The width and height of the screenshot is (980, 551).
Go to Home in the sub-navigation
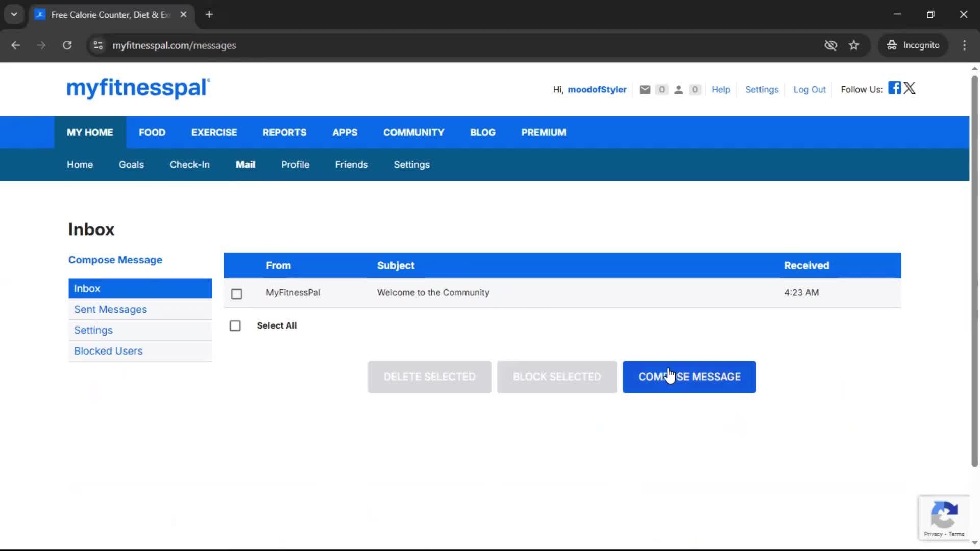click(x=80, y=165)
